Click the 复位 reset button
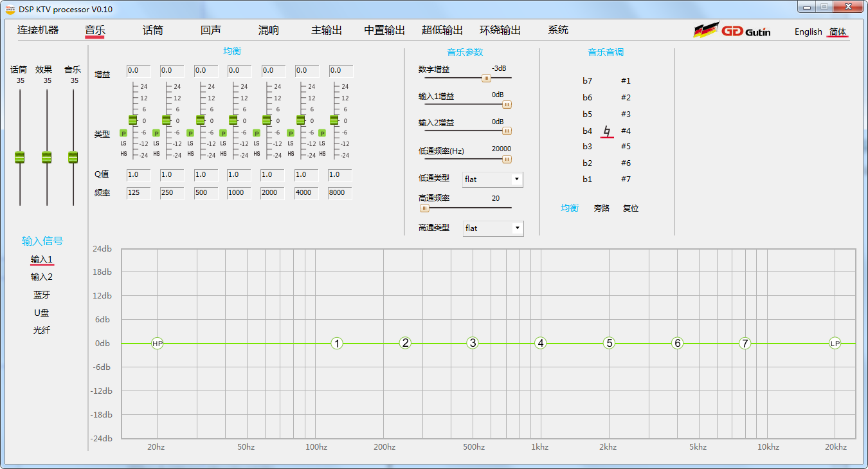868x469 pixels. point(631,208)
